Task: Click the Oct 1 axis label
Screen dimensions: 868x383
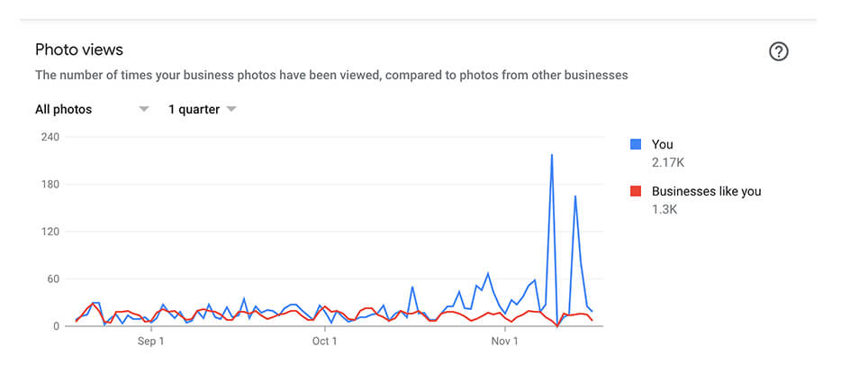Action: (324, 342)
